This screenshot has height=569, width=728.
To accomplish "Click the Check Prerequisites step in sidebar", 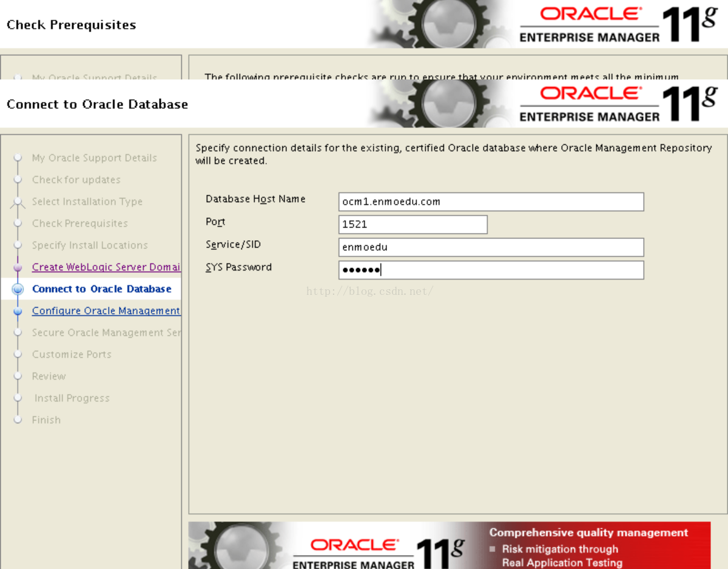I will click(80, 223).
